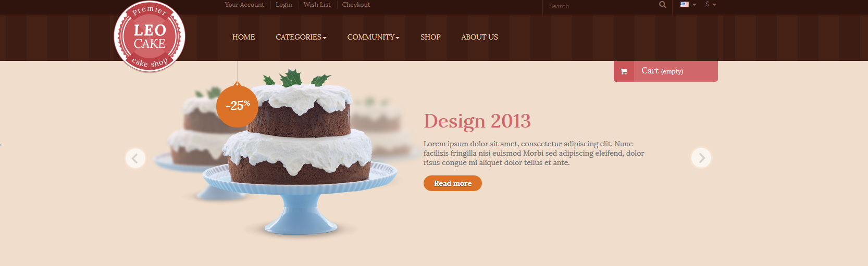Viewport: 868px width, 266px height.
Task: Open the dollar currency dropdown
Action: 711,5
